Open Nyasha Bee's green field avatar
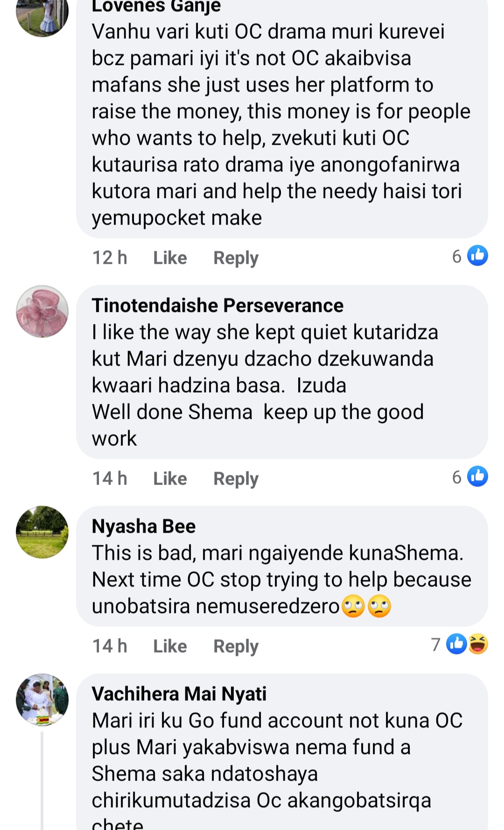Viewport: 504px width, 830px height. point(42,532)
